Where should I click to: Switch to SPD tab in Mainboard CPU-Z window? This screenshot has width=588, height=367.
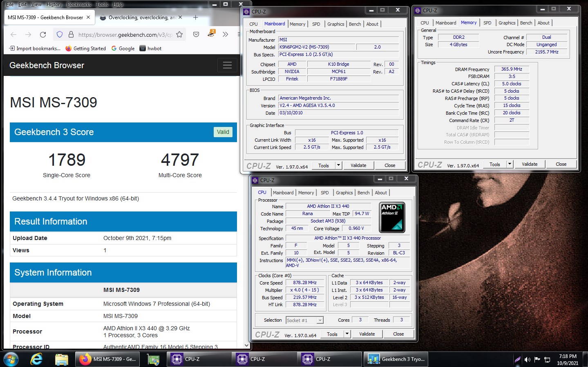point(316,24)
